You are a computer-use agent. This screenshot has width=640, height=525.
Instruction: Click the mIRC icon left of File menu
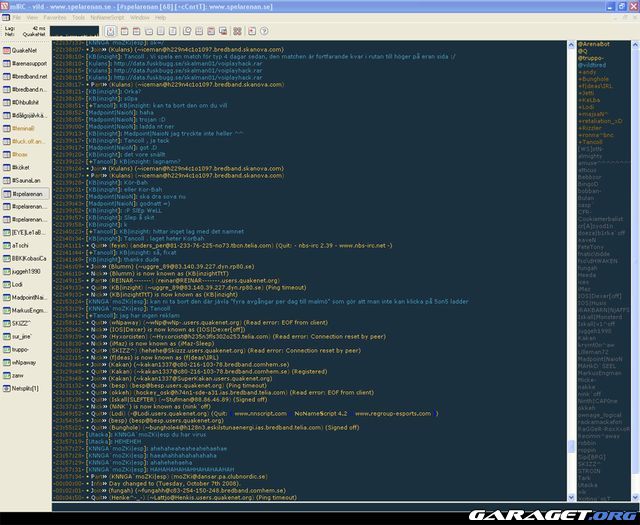(x=6, y=17)
